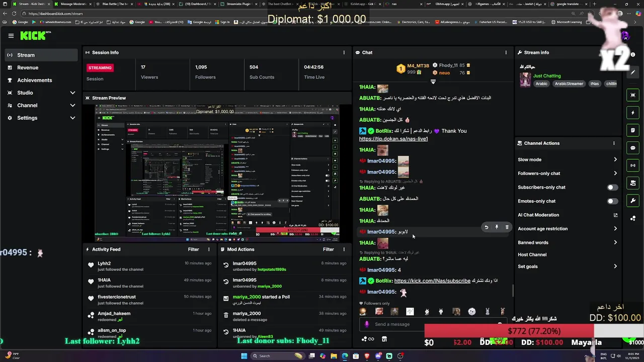This screenshot has width=644, height=362.
Task: Switch to INas Battle browser tab
Action: click(114, 4)
